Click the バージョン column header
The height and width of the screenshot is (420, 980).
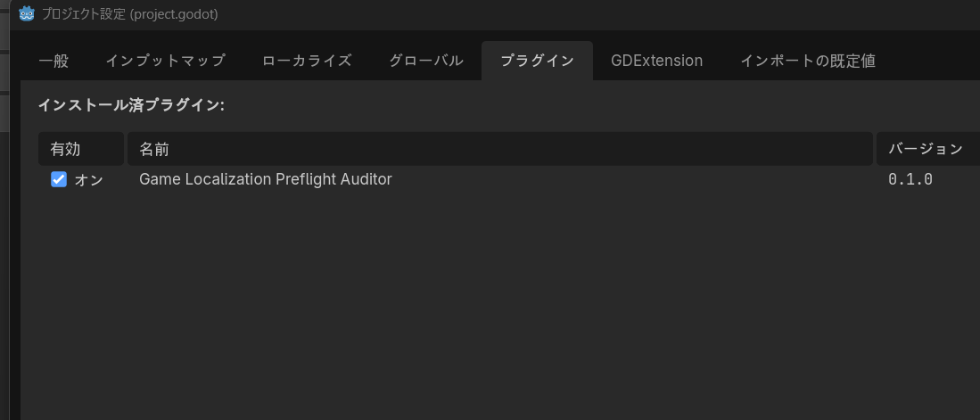click(x=928, y=149)
